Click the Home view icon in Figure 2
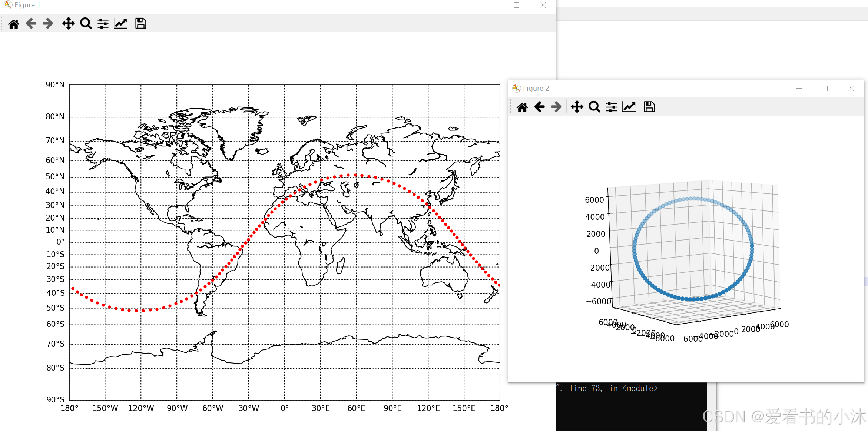This screenshot has height=431, width=868. [x=523, y=106]
